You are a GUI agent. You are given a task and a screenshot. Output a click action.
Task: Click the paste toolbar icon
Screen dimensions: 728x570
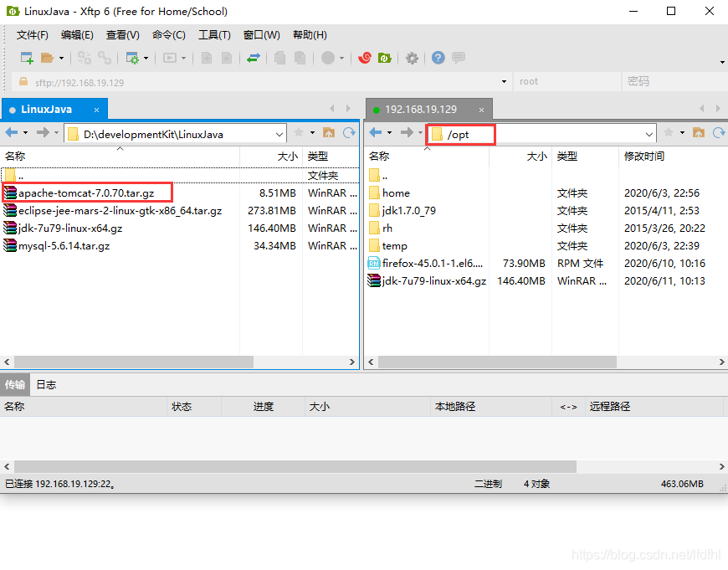pyautogui.click(x=300, y=58)
